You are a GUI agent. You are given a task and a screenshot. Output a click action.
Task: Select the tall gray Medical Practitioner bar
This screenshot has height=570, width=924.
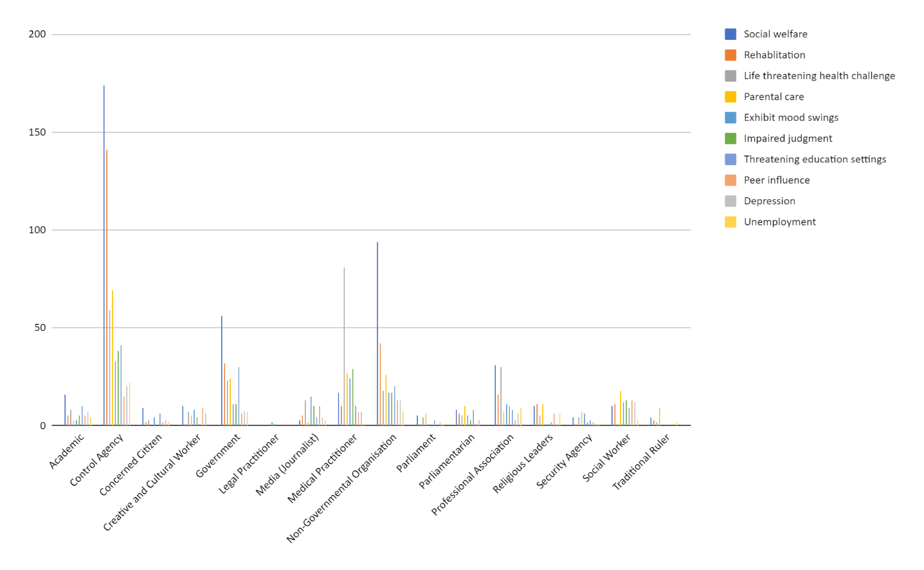(x=344, y=347)
